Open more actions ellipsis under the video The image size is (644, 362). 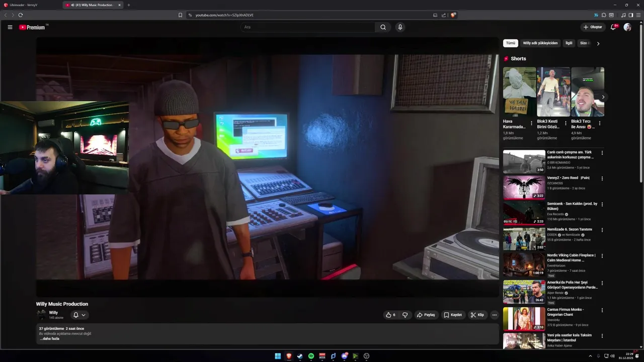point(494,315)
